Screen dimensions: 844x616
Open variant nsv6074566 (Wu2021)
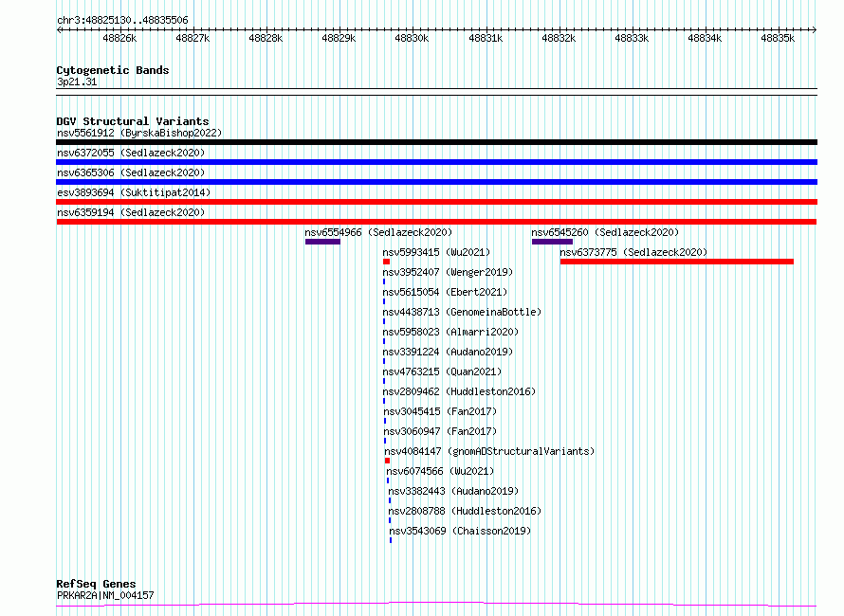click(440, 471)
